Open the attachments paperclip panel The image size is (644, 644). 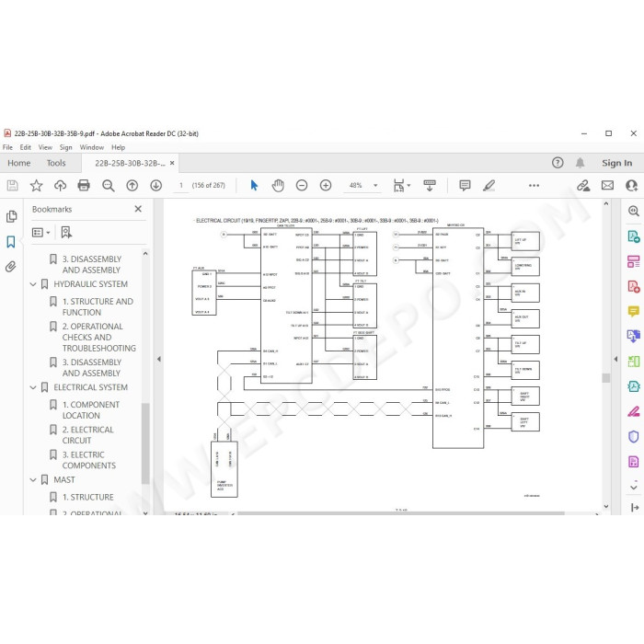11,267
